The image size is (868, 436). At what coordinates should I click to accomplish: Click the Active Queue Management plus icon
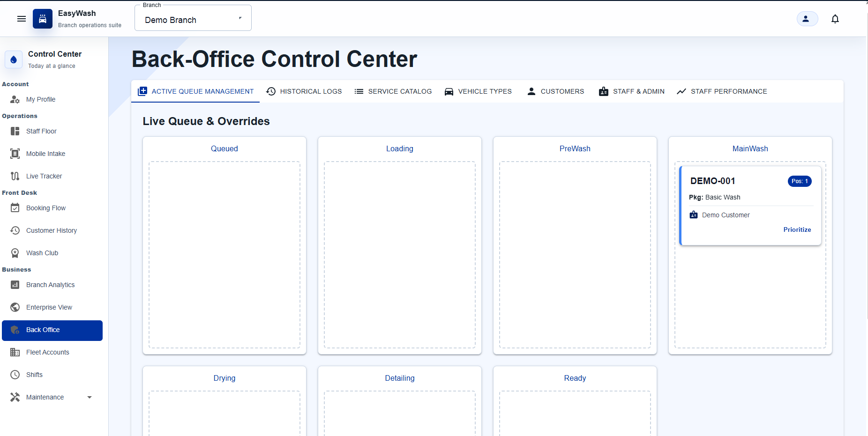coord(142,91)
